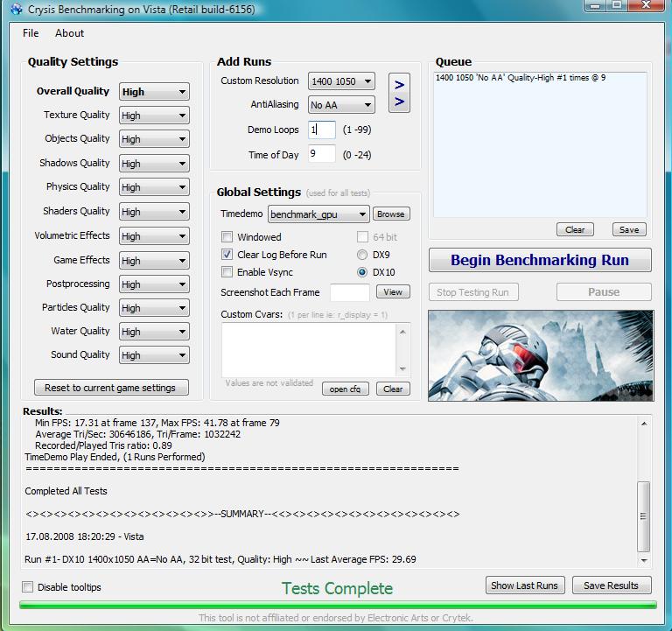
Task: Open Overall Quality dropdown
Action: pyautogui.click(x=154, y=92)
